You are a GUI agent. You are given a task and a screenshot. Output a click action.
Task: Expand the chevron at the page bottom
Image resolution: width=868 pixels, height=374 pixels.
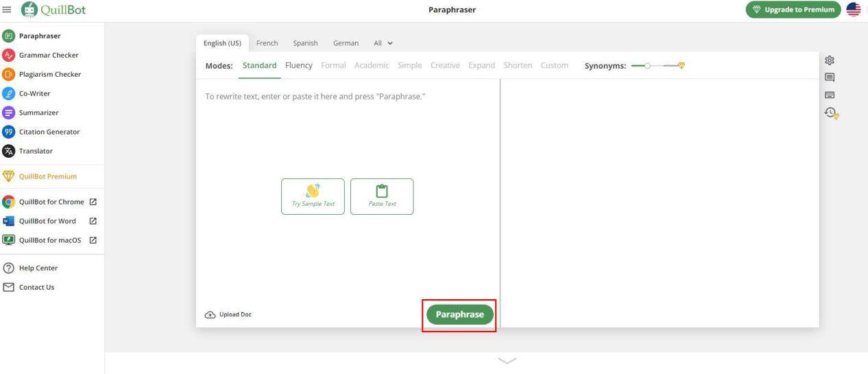tap(507, 360)
